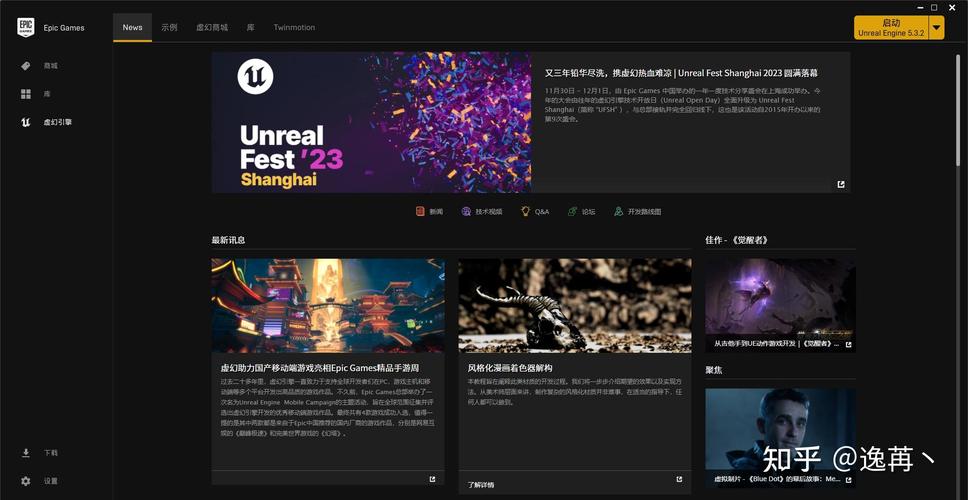The height and width of the screenshot is (500, 968).
Task: Open the Blue Dot man portrait thumbnail
Action: (x=780, y=438)
